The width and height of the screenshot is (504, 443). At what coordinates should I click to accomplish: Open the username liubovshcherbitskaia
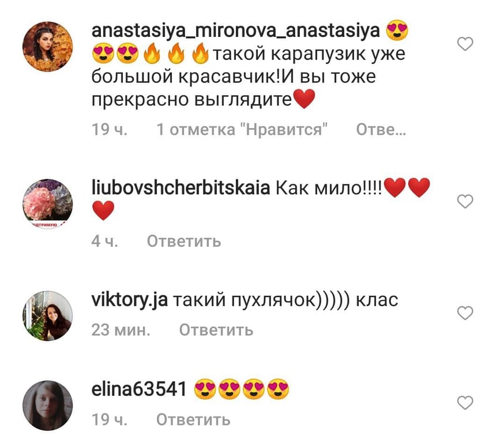tap(180, 189)
